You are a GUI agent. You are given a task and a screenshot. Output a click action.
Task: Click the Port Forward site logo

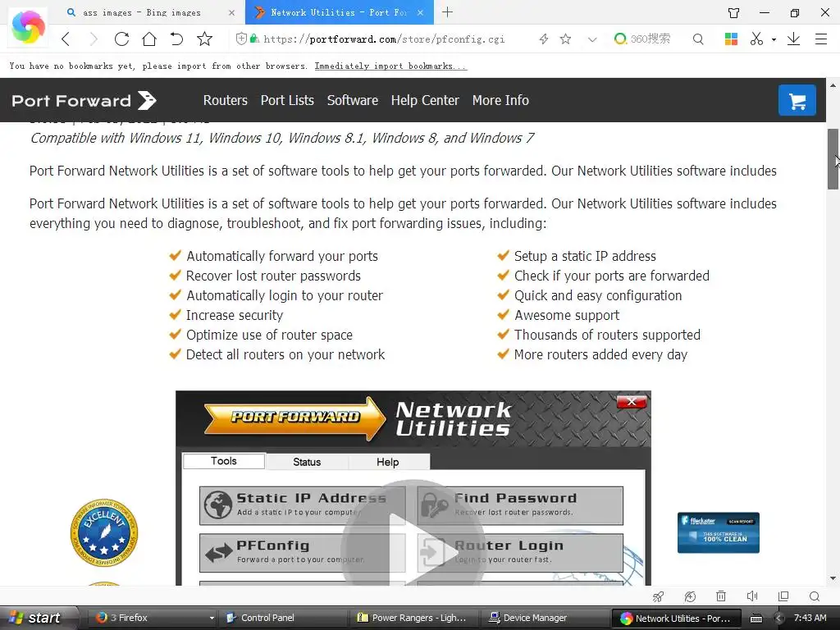84,100
